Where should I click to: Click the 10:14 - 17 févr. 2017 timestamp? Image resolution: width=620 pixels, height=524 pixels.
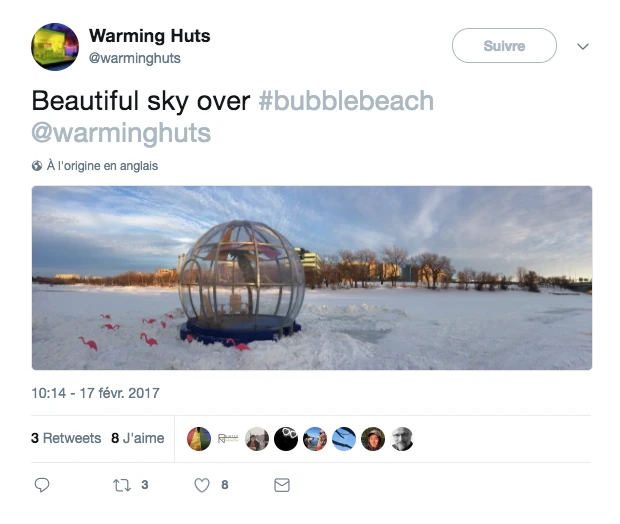pos(95,393)
